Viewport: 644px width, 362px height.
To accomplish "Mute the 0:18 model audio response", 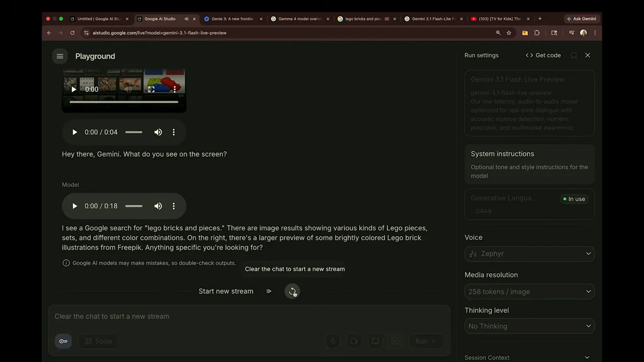I will point(158,206).
